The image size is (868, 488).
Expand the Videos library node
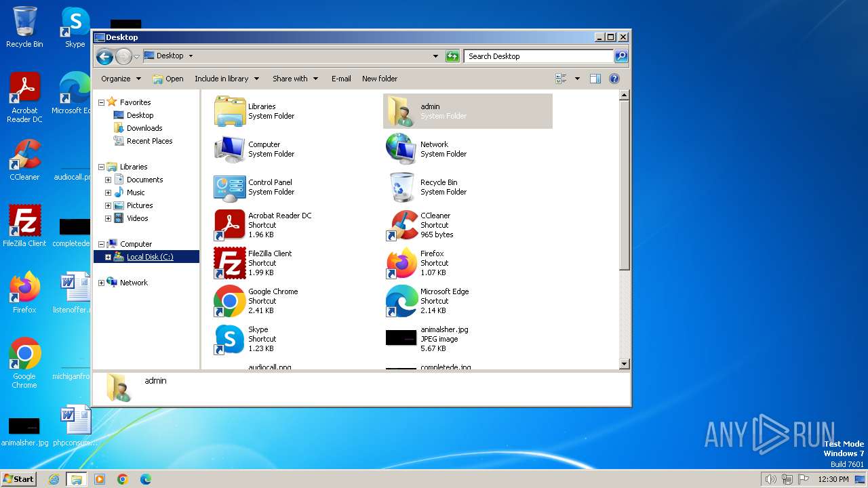tap(108, 218)
